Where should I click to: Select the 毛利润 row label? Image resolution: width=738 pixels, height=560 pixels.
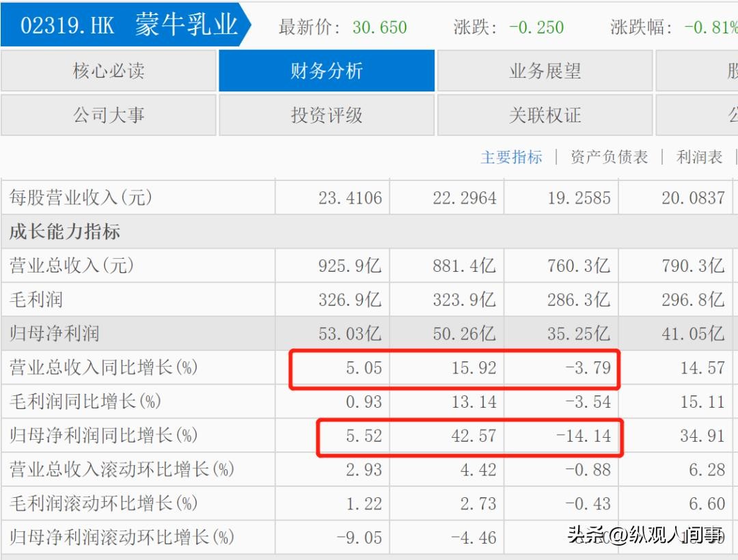[x=36, y=300]
